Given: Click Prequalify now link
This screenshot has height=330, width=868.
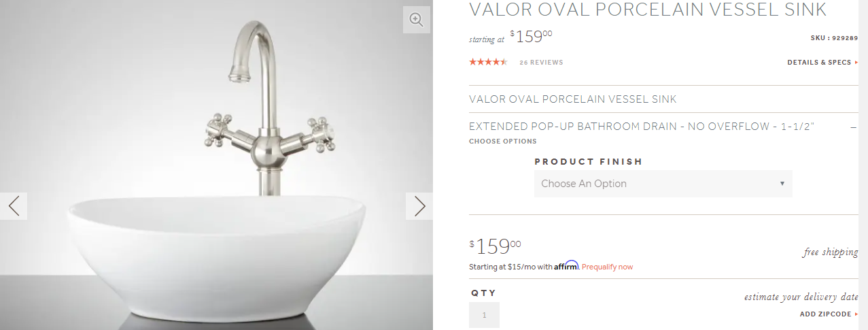Looking at the screenshot, I should point(607,267).
